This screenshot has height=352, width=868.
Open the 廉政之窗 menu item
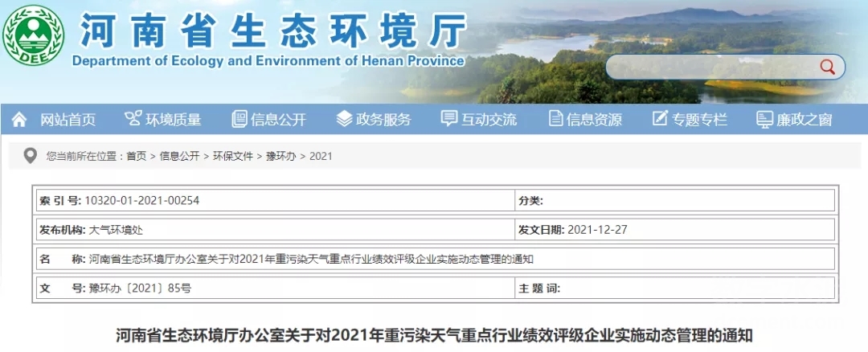[x=804, y=119]
